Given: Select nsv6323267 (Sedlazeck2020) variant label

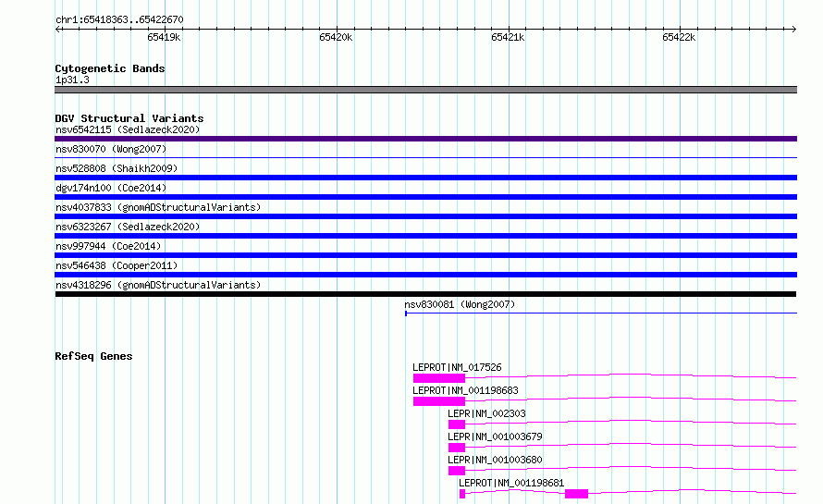Looking at the screenshot, I should pyautogui.click(x=128, y=227).
